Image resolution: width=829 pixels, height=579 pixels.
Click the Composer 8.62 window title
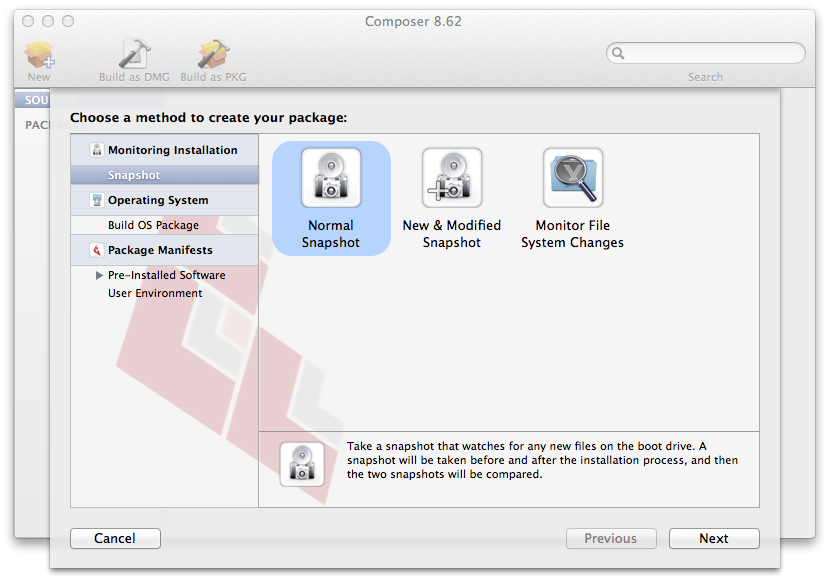(x=413, y=21)
